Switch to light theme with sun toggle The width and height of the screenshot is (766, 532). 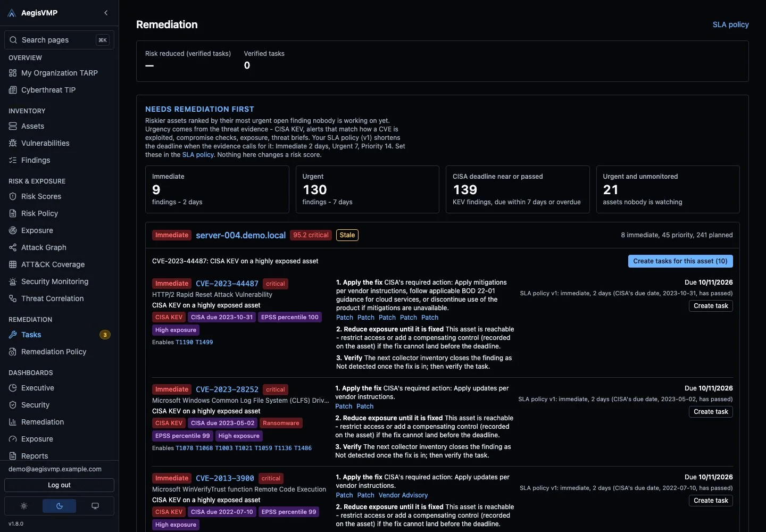click(24, 506)
